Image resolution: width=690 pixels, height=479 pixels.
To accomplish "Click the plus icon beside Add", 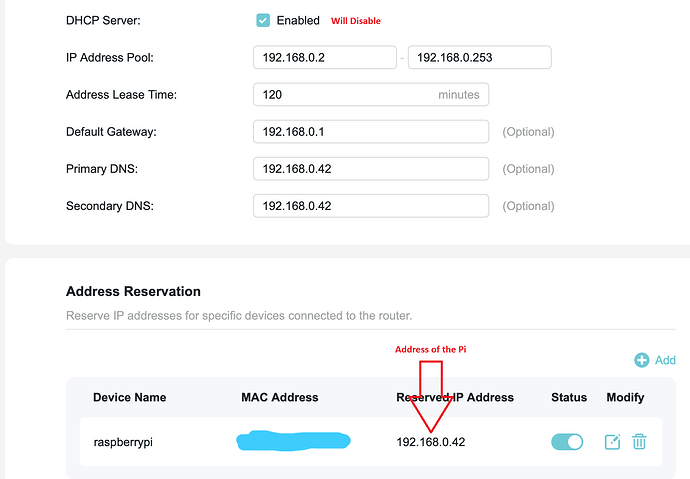I will (x=641, y=360).
